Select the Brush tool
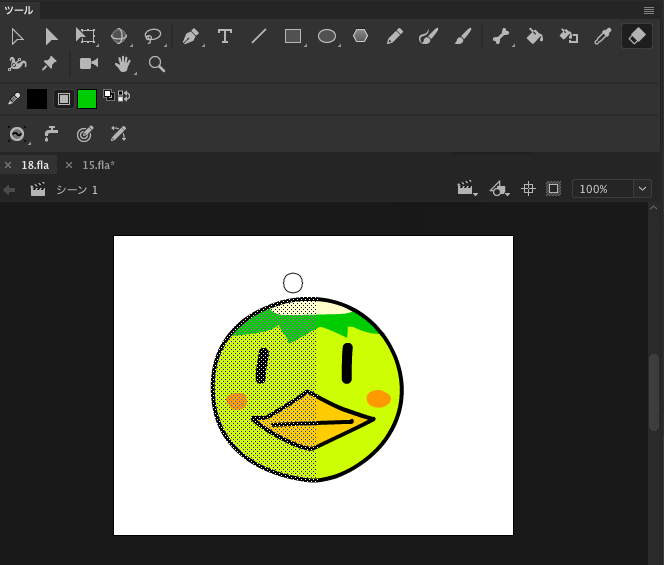 click(463, 36)
